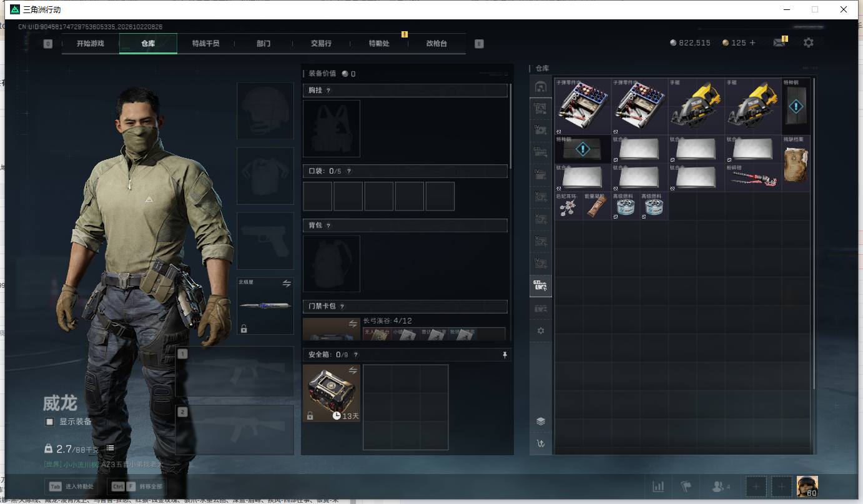Image resolution: width=863 pixels, height=504 pixels.
Task: Click the pin icon beside 安全箱
Action: tap(505, 355)
